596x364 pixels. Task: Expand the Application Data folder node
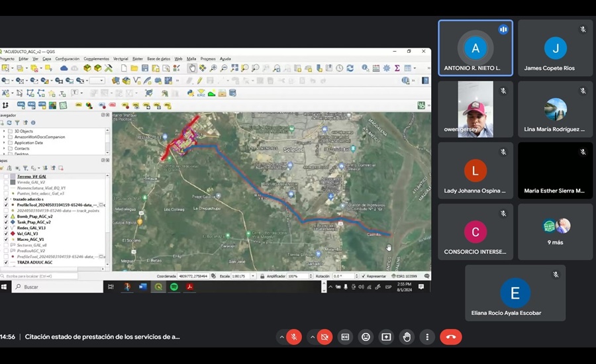coord(4,142)
